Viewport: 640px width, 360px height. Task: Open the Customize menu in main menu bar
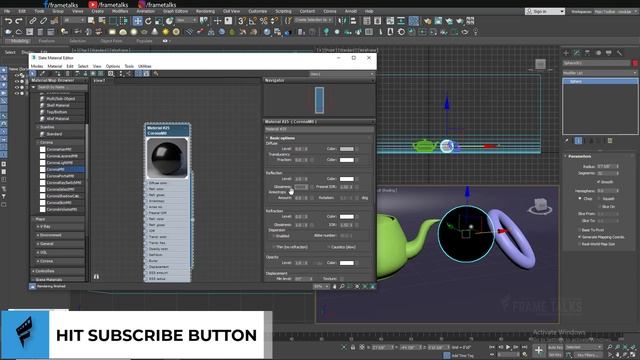(x=258, y=11)
